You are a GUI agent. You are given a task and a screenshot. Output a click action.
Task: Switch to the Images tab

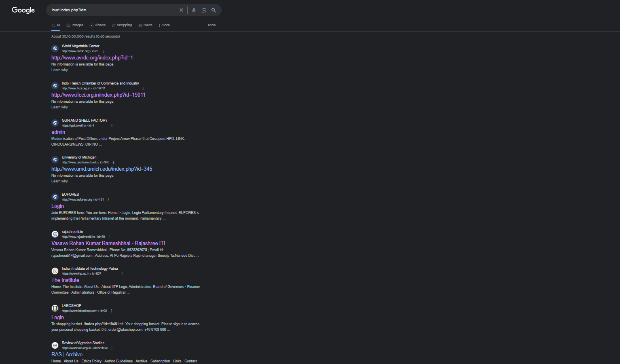point(75,25)
